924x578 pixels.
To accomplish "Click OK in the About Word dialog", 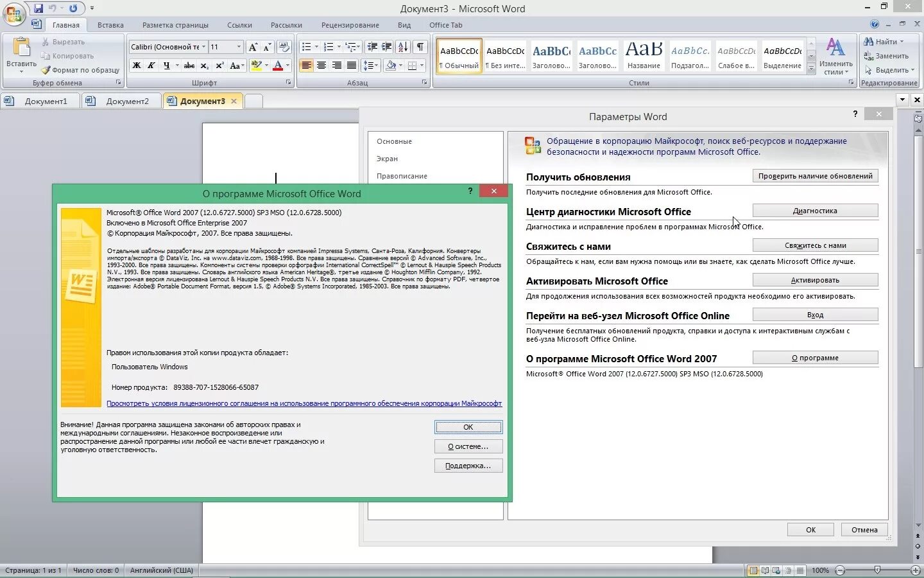I will [x=468, y=427].
